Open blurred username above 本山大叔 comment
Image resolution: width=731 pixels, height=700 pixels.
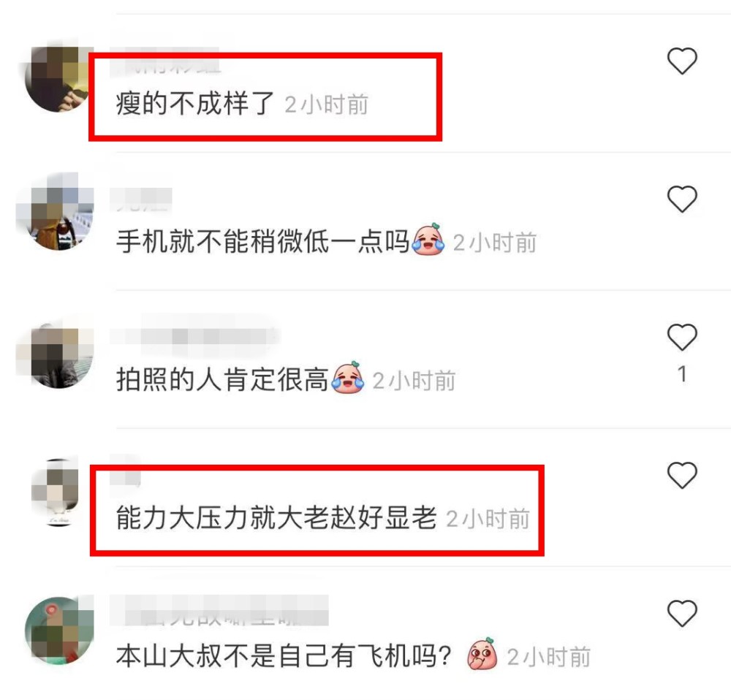coord(219,611)
